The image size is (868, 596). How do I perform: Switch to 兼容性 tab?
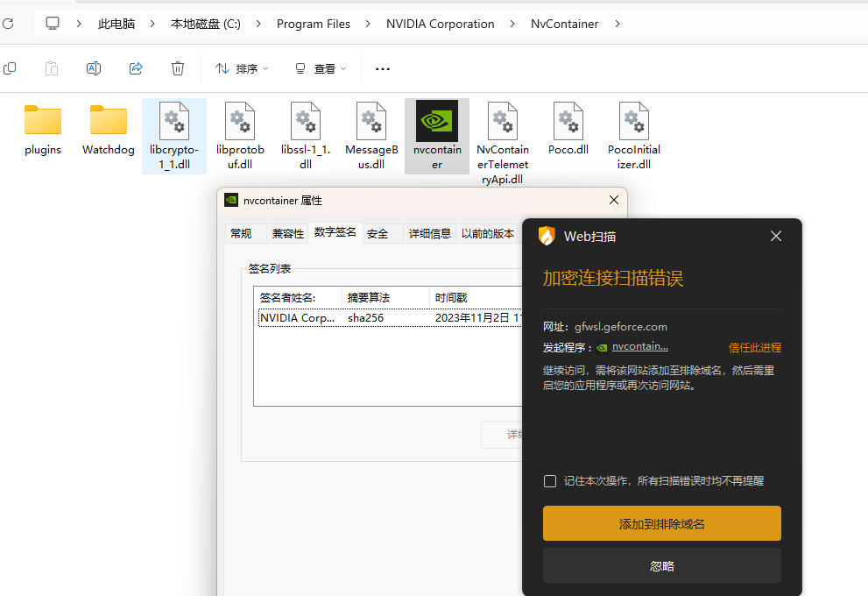pyautogui.click(x=288, y=234)
